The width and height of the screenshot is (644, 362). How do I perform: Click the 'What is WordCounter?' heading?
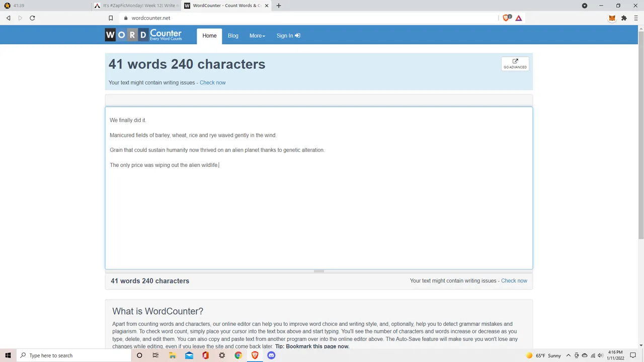[157, 311]
